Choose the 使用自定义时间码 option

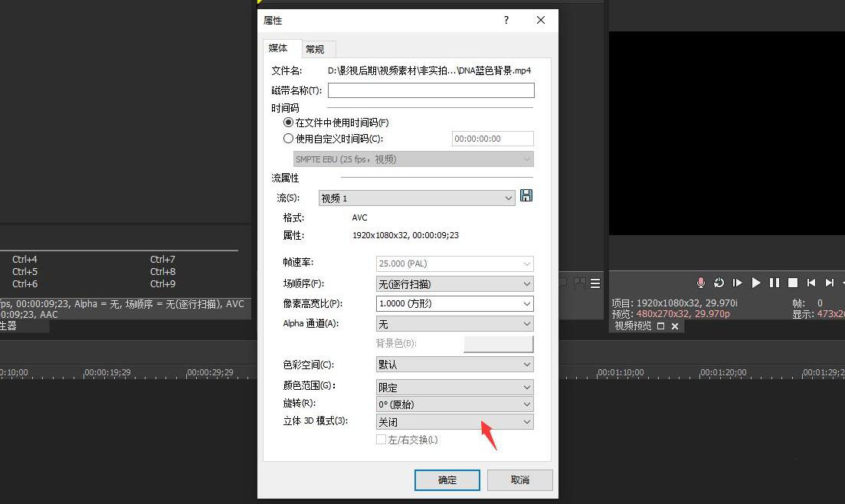289,138
